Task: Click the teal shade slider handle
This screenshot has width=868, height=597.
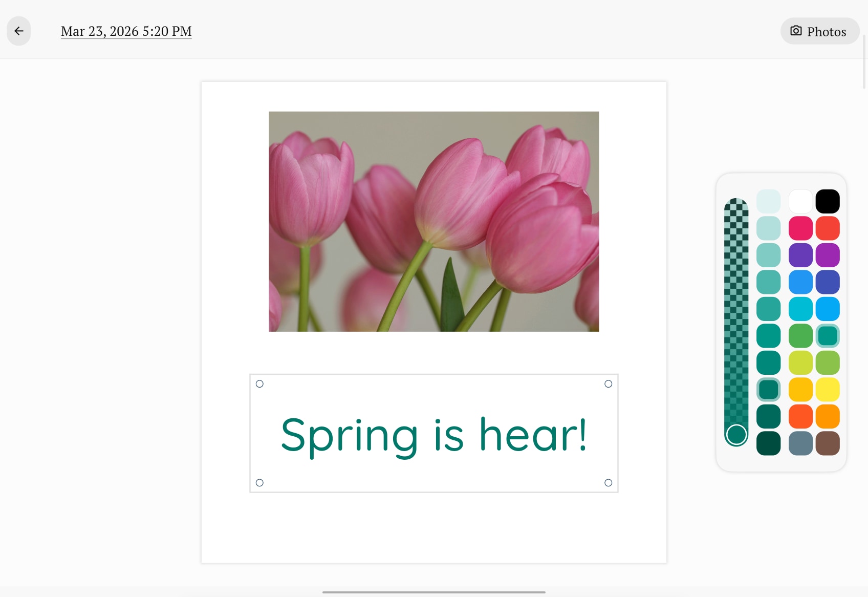Action: click(736, 435)
